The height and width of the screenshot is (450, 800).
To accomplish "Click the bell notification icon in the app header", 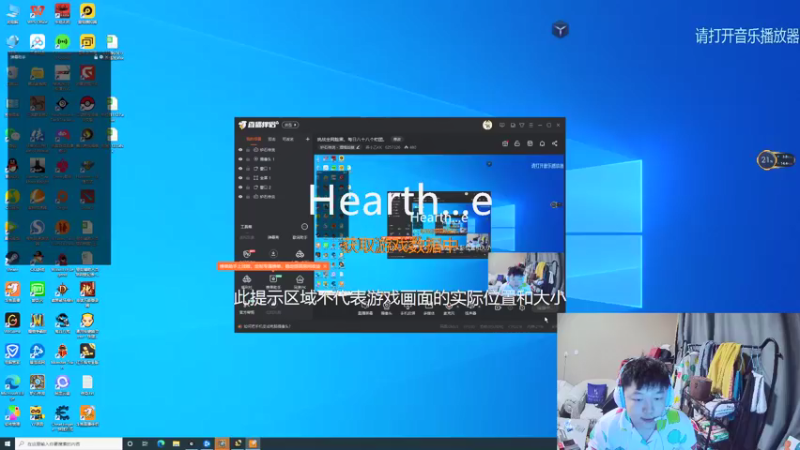I will click(542, 144).
